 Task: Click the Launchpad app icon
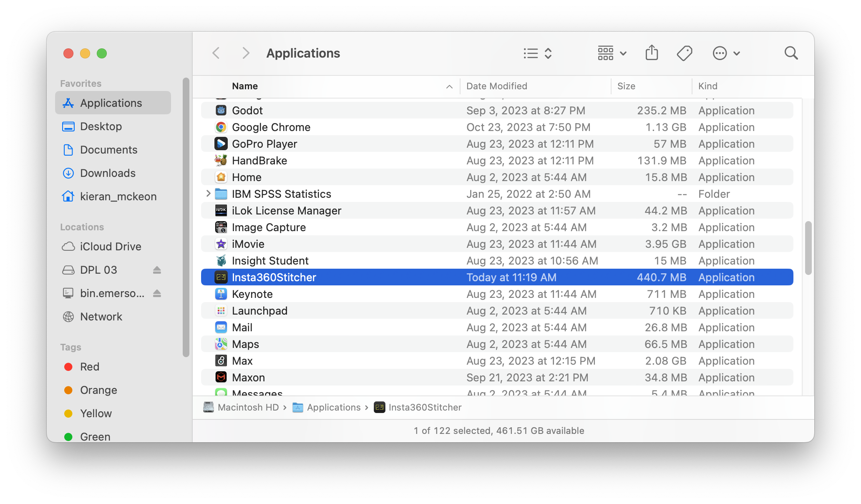221,310
